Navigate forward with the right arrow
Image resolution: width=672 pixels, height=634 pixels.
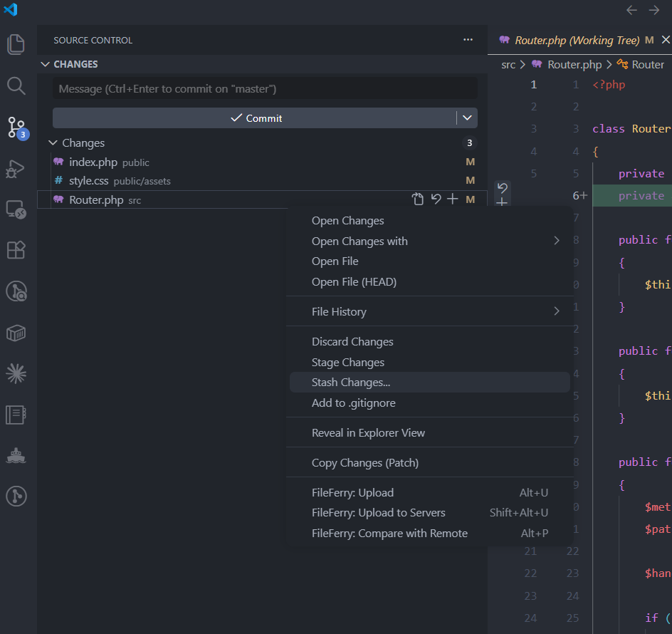654,10
